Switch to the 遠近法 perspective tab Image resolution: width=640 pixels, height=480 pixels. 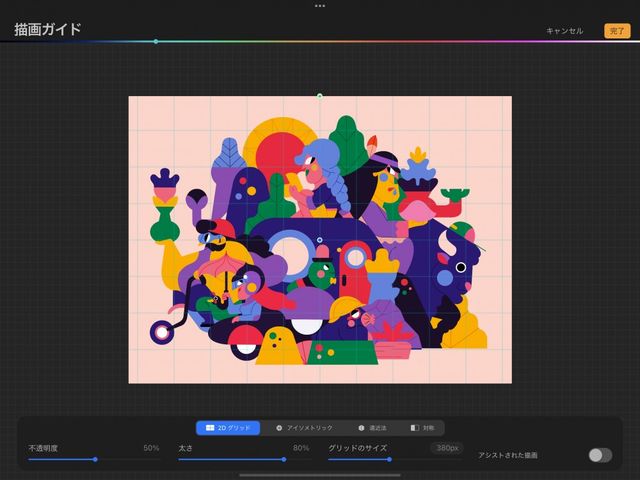[372, 428]
